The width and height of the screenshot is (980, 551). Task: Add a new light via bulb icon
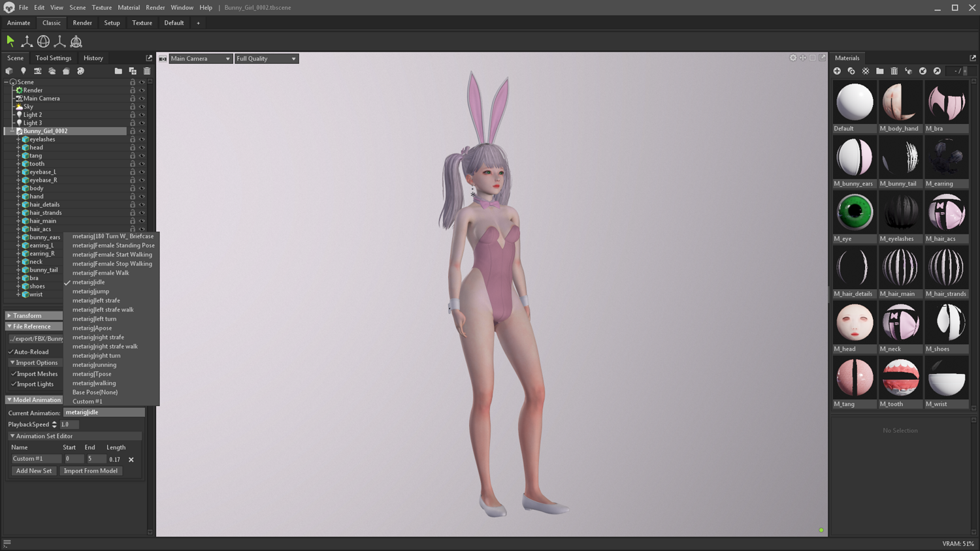(24, 71)
